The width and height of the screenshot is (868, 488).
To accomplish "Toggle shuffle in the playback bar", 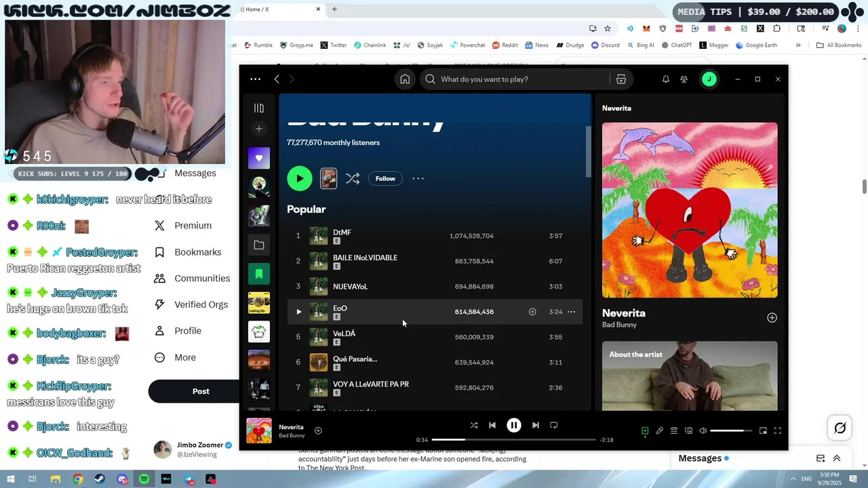I will (x=474, y=425).
